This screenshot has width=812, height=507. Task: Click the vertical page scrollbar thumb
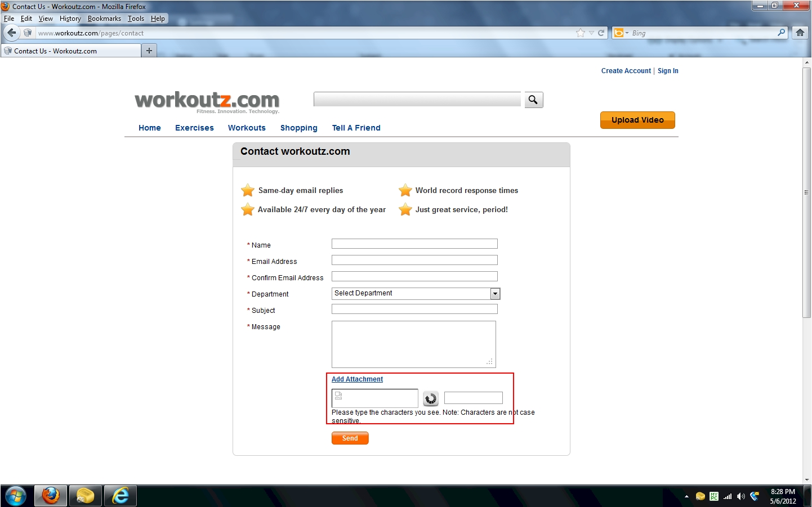coord(807,192)
